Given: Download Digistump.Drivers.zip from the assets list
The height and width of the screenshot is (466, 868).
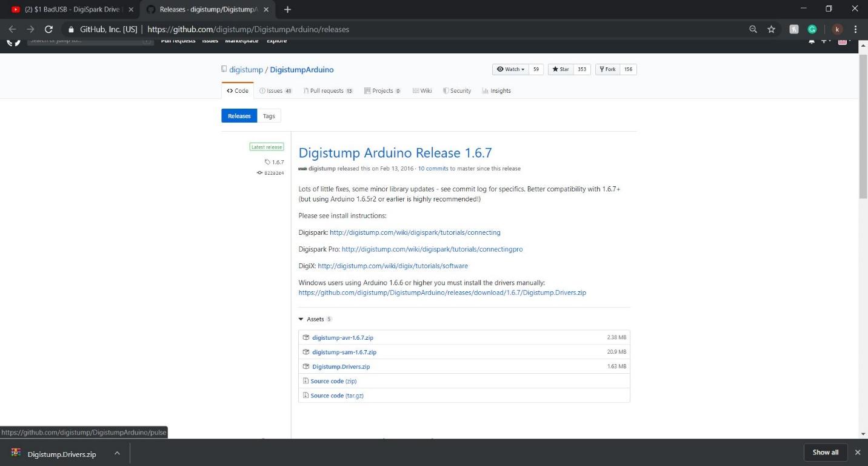Looking at the screenshot, I should click(341, 366).
